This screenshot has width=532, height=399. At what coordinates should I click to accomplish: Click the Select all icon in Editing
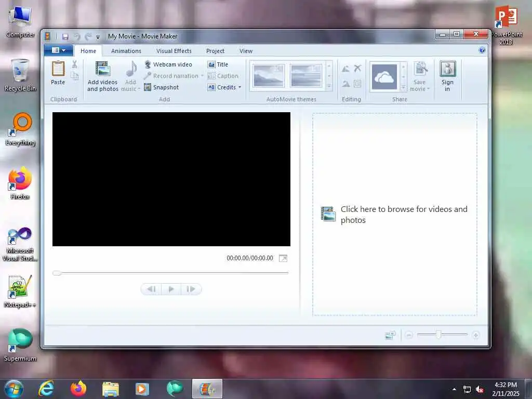click(x=357, y=84)
